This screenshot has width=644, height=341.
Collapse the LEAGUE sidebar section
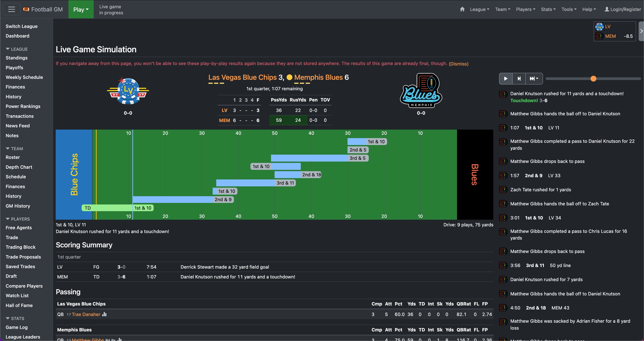tap(17, 49)
